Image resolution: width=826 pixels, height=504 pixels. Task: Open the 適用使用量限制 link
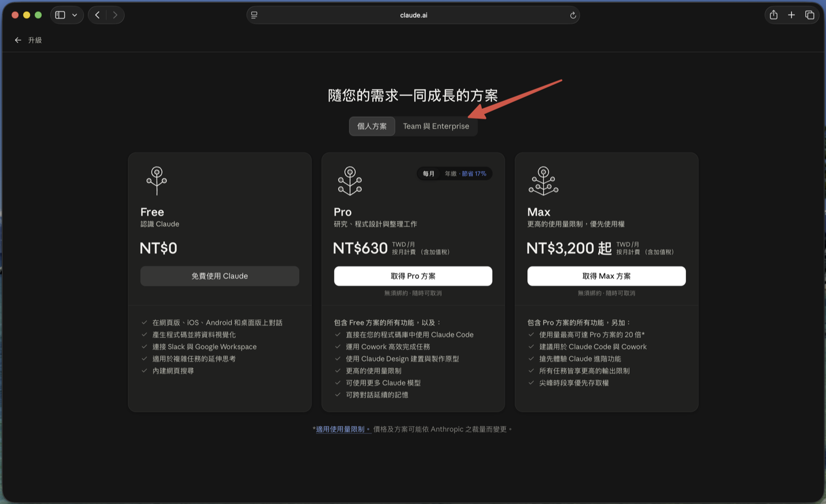pyautogui.click(x=343, y=430)
